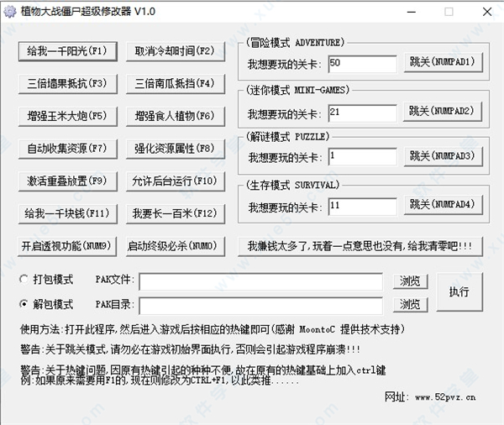Screen dimensions: 504x425
Task: Focus the Puzzle level field showing 1
Action: [362, 156]
